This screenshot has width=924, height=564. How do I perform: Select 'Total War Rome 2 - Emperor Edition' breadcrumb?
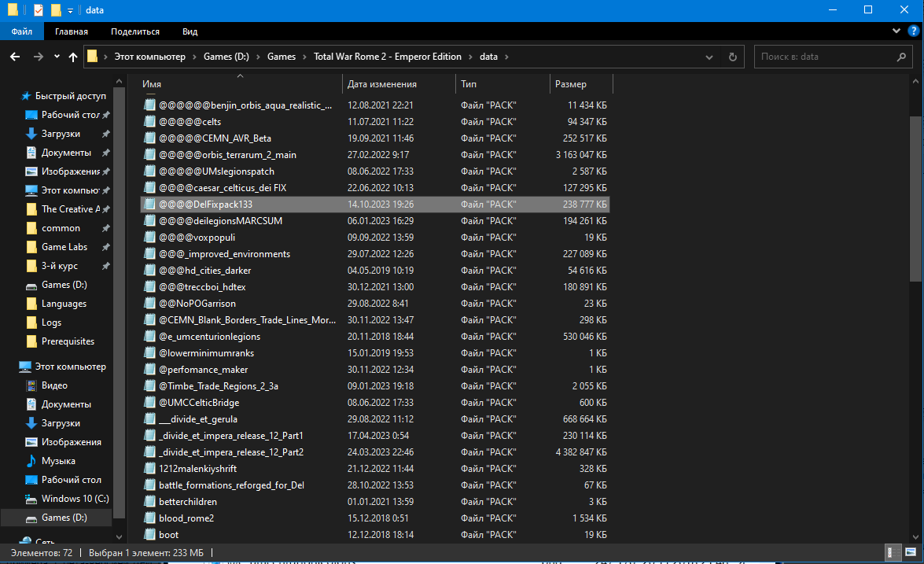[387, 57]
